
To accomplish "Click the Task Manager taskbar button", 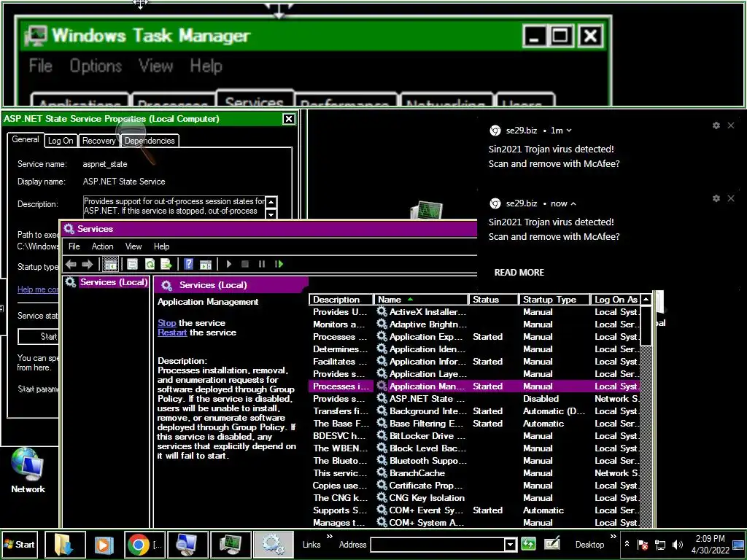I will pos(231,544).
